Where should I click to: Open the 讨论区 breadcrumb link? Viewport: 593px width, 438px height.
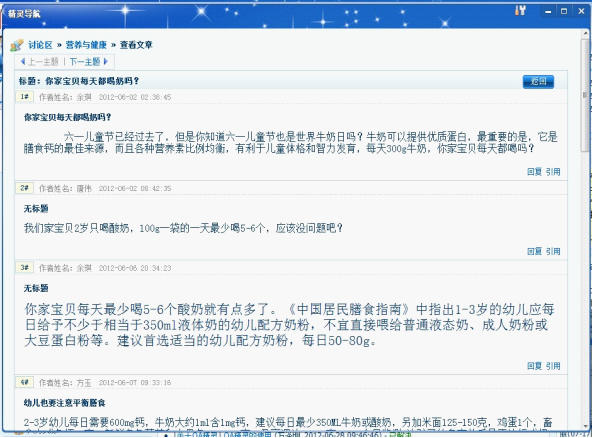[40, 45]
